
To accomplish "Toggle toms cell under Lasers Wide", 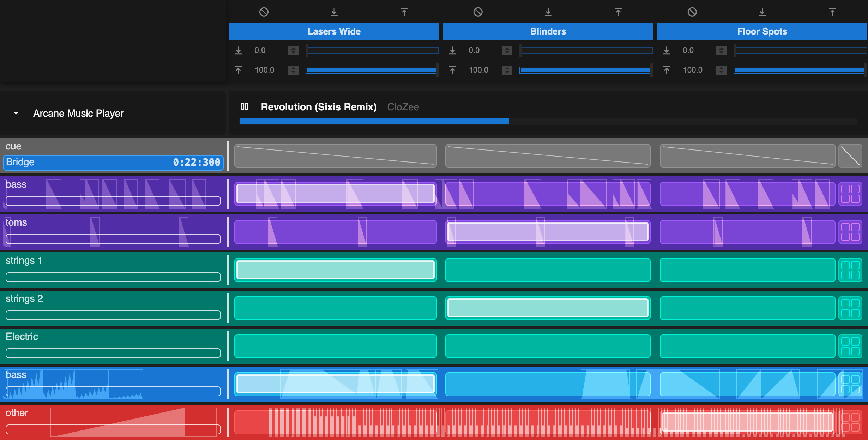I will tap(336, 232).
